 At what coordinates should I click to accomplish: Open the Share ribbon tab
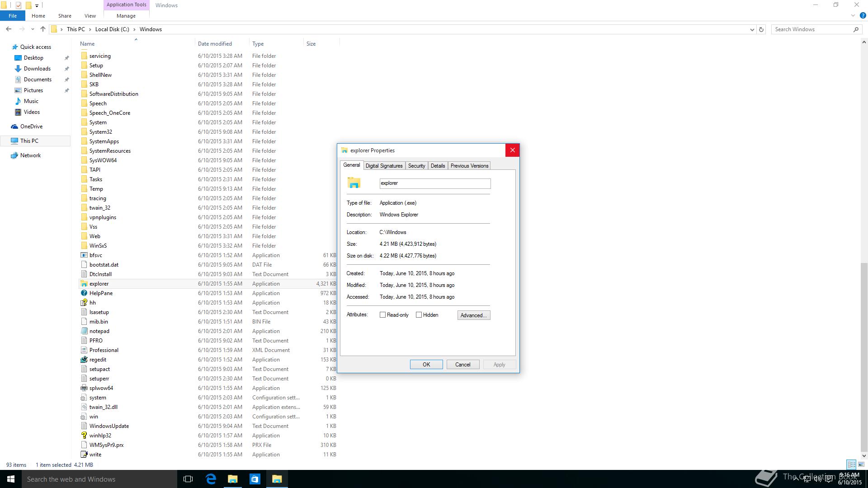tap(65, 15)
